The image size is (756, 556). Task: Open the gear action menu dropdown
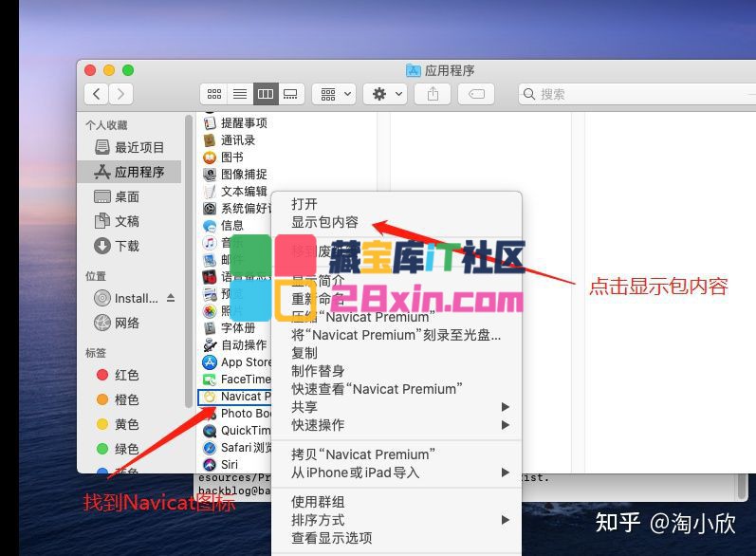[386, 94]
